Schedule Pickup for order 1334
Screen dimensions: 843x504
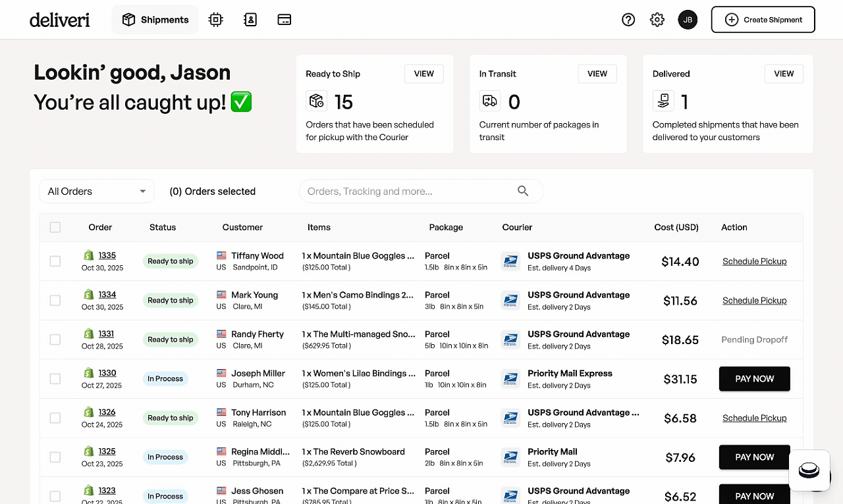(755, 301)
